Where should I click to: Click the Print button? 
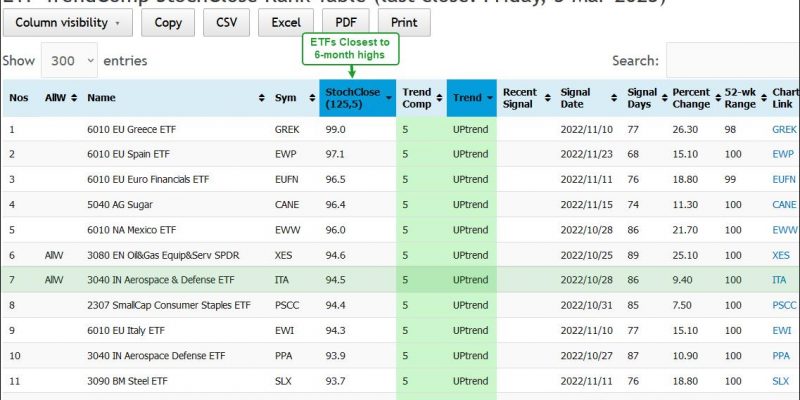404,22
